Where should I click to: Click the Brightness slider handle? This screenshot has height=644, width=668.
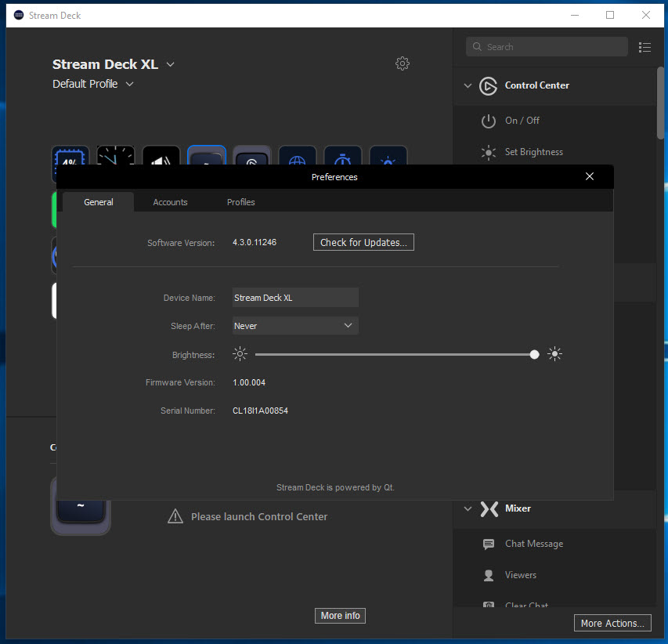[x=534, y=354]
